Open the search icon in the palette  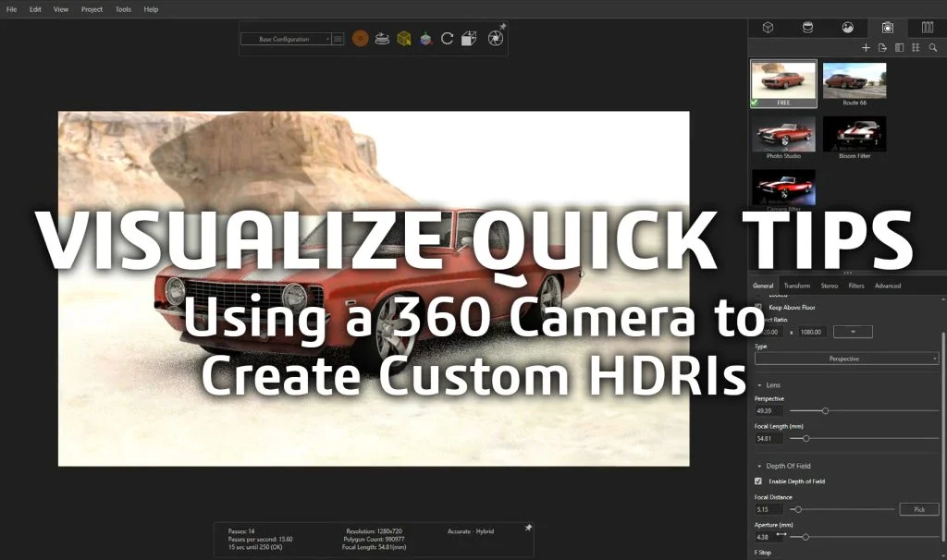click(x=932, y=46)
